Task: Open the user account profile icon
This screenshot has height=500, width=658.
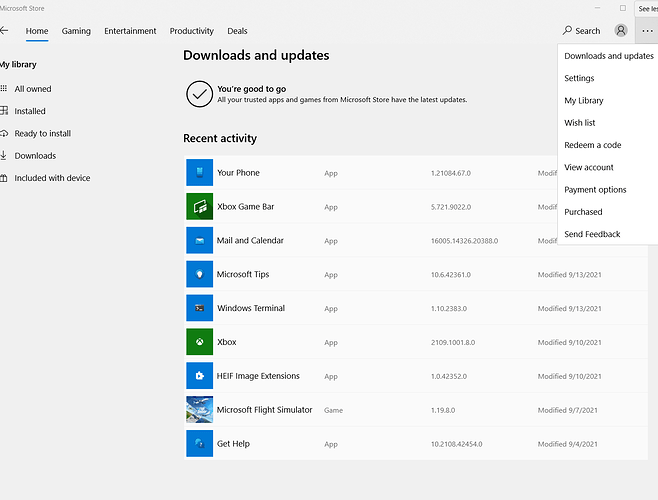Action: click(621, 30)
